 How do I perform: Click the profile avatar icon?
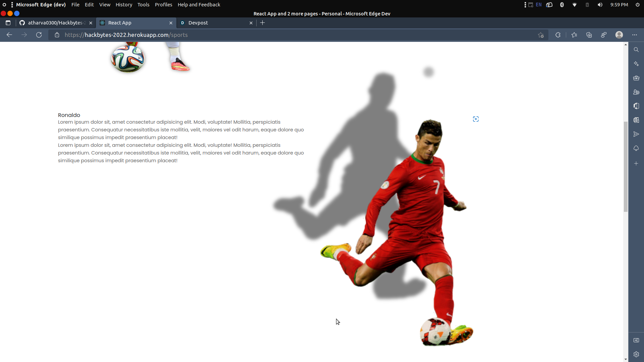coord(619,35)
